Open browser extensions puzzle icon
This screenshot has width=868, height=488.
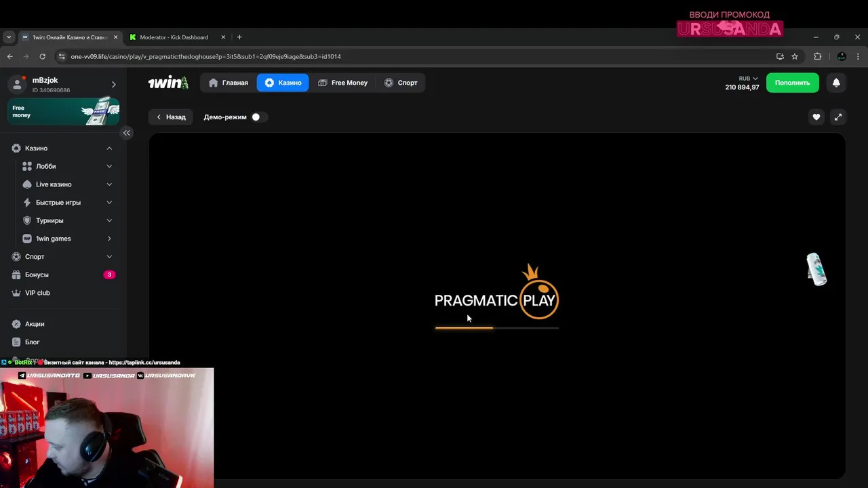click(817, 56)
